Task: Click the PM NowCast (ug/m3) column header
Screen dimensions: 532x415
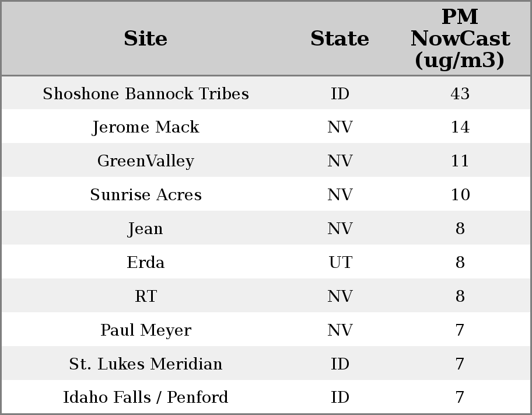Action: pos(460,39)
